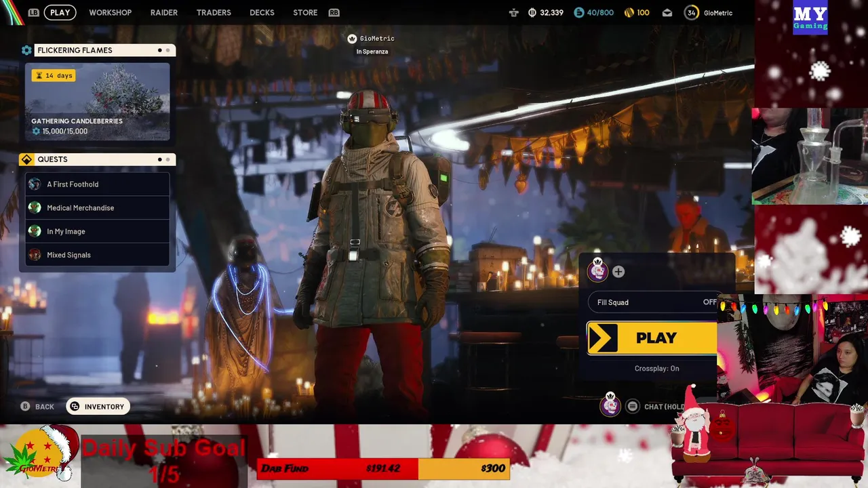Click the arrow emblem on the yellow Play button
Screen dimensions: 868x488
(603, 338)
